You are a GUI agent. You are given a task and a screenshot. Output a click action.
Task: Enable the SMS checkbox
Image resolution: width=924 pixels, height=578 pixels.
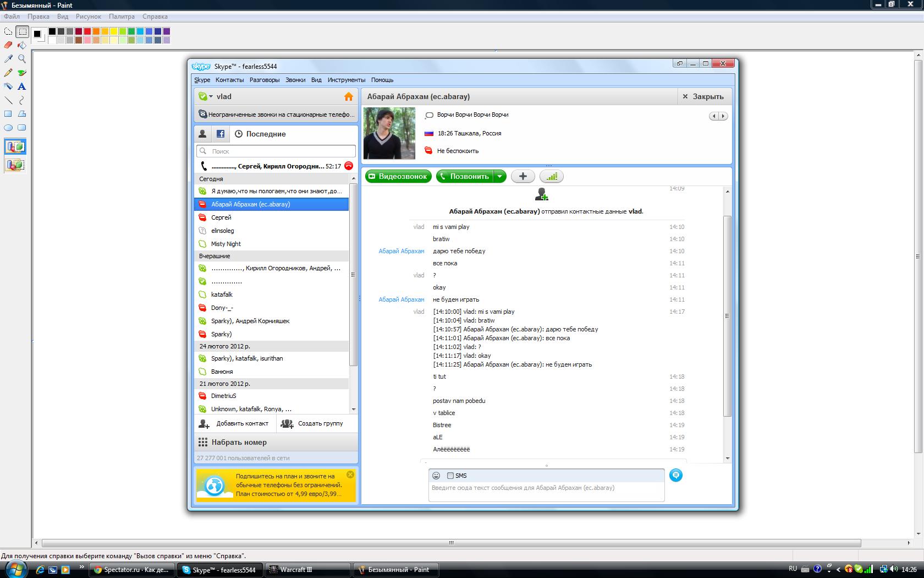[450, 476]
